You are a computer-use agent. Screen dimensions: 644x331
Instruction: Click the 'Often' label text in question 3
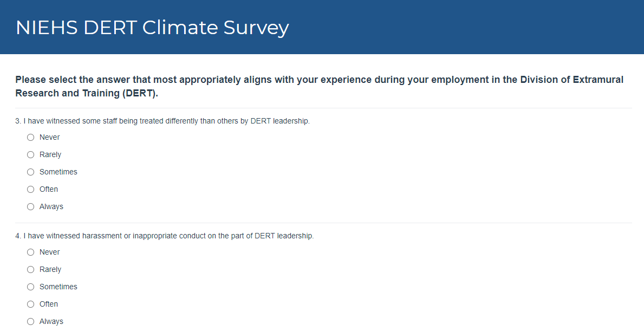[x=49, y=190]
